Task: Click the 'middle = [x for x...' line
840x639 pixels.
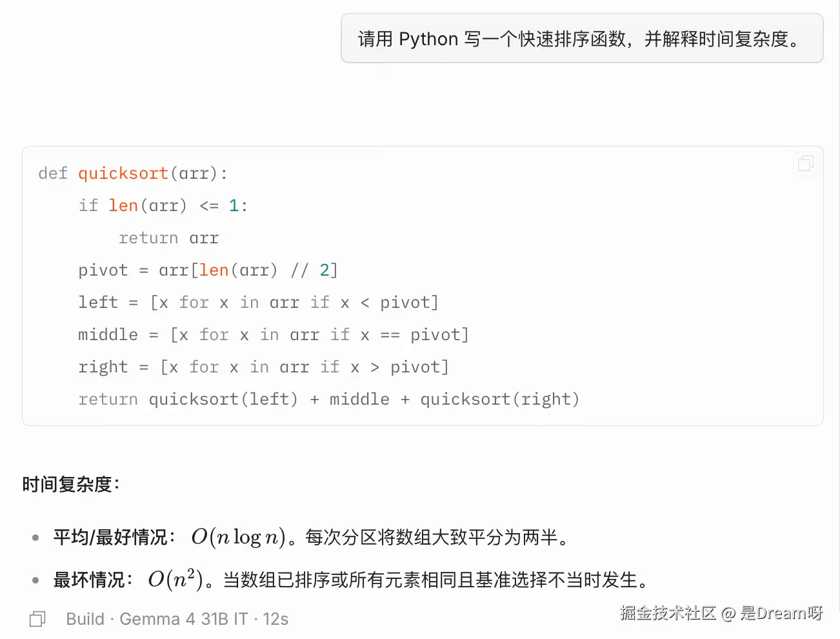Action: [274, 335]
